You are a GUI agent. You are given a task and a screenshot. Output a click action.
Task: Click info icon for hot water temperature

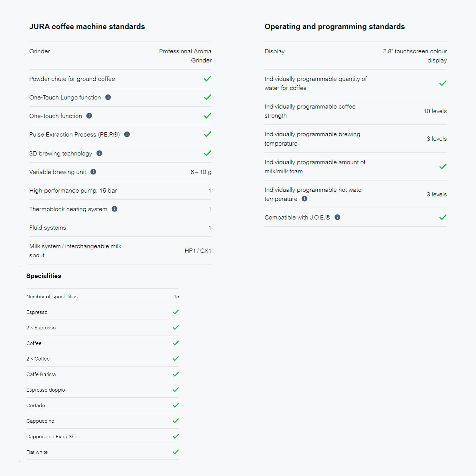304,199
